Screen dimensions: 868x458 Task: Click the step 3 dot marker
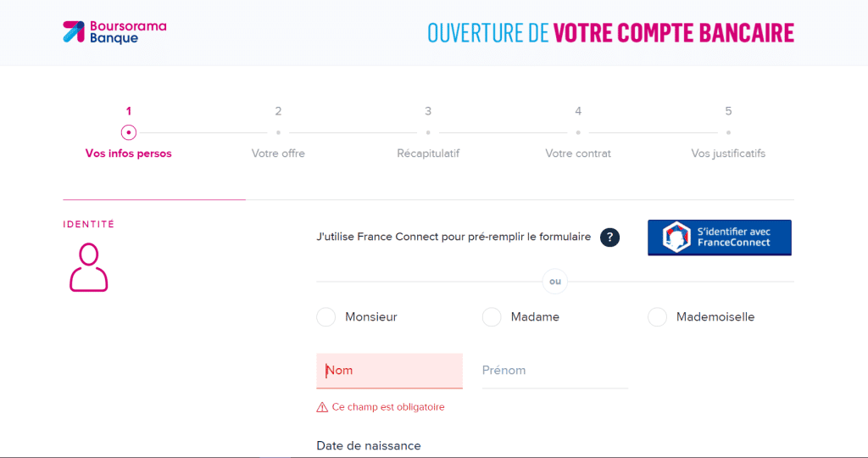click(x=428, y=132)
